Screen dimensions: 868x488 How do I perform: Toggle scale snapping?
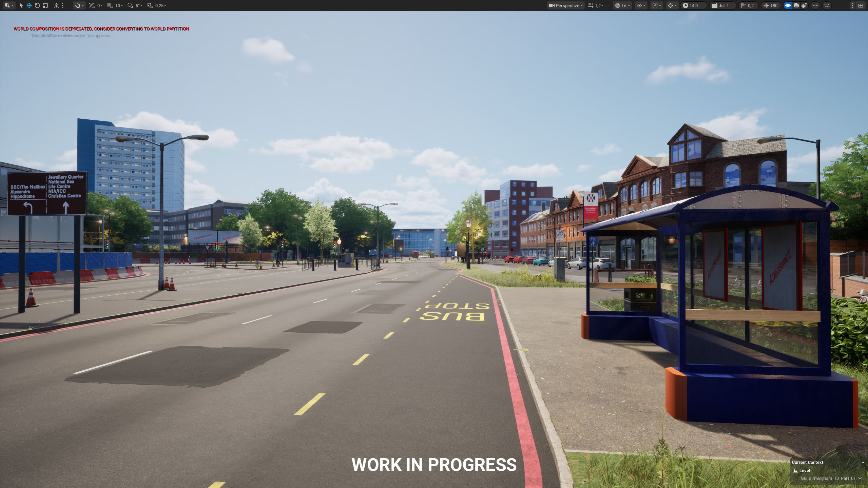coord(150,5)
